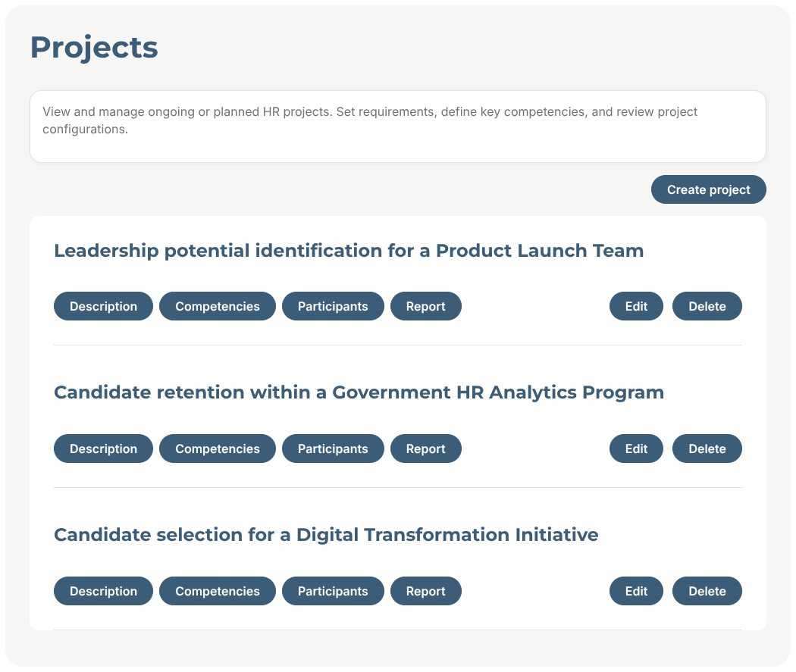Delete the Candidate selection project
796x672 pixels.
707,592
